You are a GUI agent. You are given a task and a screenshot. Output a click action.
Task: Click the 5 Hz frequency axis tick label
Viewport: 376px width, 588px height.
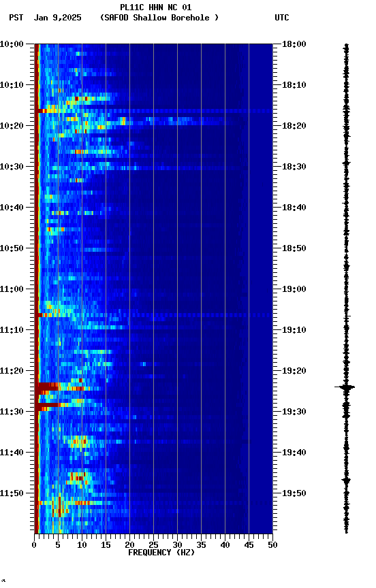58,545
